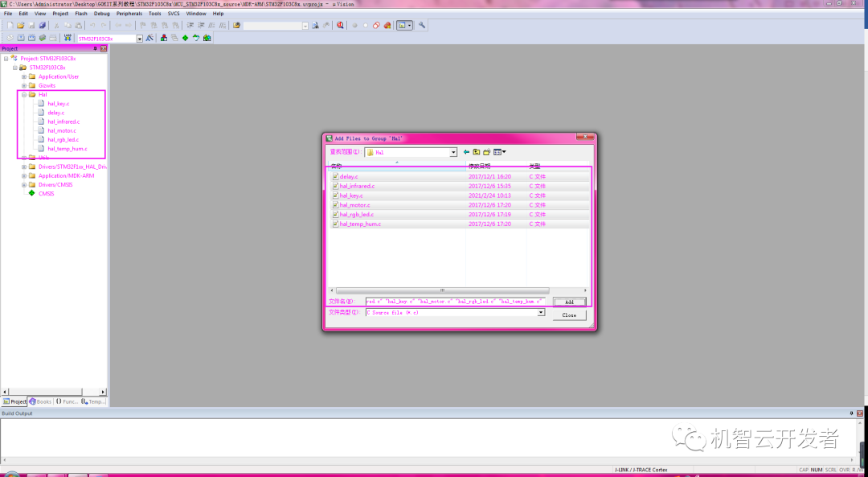Select the Build target icon
The width and height of the screenshot is (868, 477).
(x=20, y=36)
